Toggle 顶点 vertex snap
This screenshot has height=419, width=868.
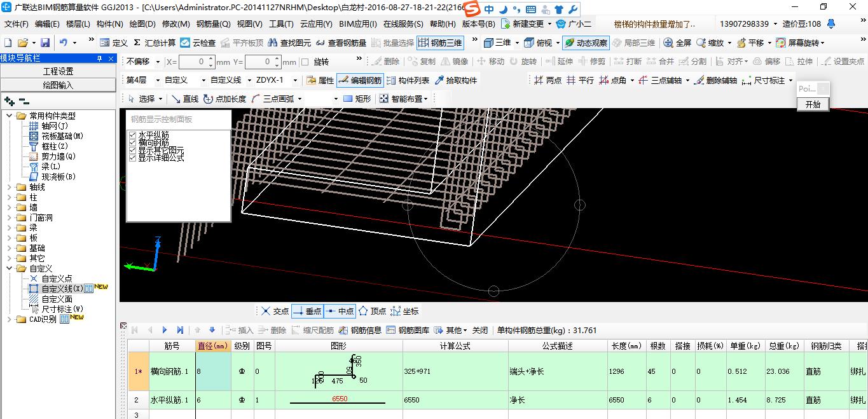tap(372, 312)
